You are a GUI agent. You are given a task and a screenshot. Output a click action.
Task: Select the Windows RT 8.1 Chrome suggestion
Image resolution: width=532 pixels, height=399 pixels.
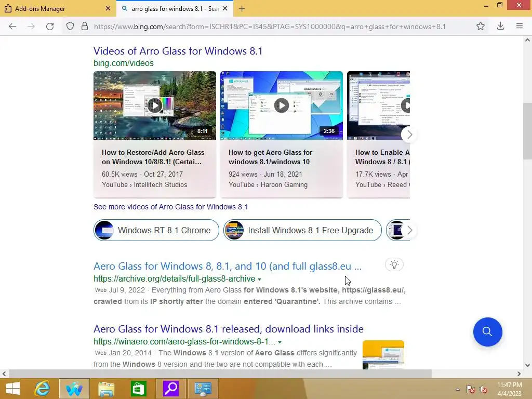coord(156,230)
